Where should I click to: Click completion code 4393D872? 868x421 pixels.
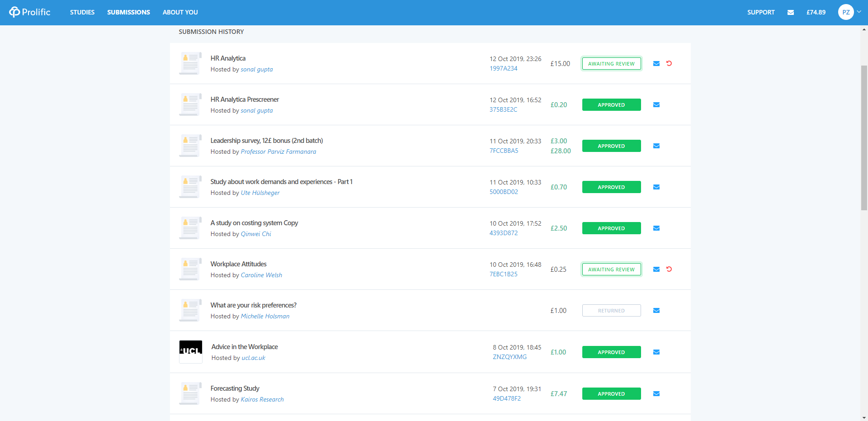pos(504,233)
